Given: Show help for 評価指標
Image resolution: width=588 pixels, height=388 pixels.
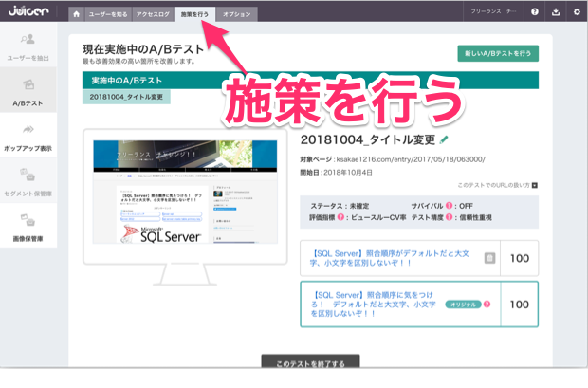Looking at the screenshot, I should (340, 217).
